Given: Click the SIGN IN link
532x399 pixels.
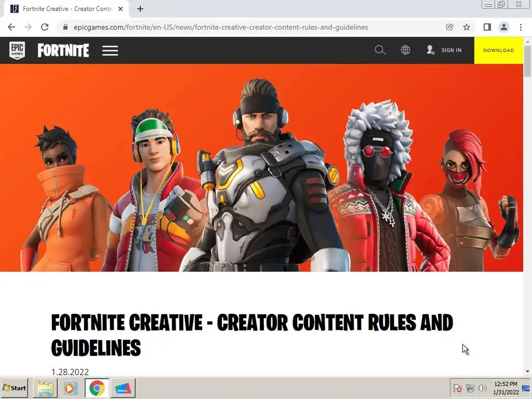Looking at the screenshot, I should pyautogui.click(x=451, y=50).
